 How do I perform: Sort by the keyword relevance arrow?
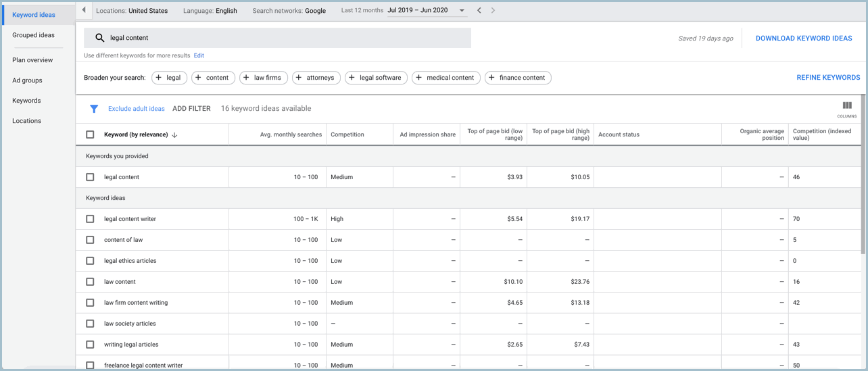174,135
